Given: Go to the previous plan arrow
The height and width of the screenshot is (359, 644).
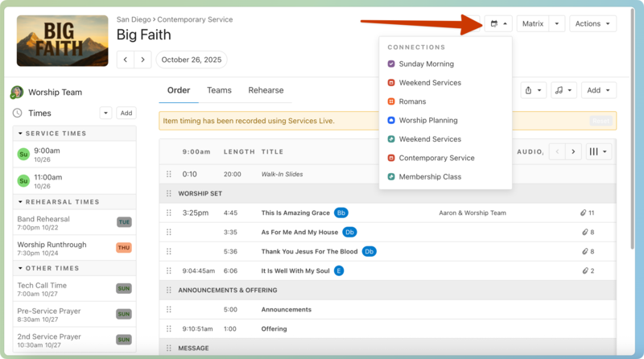Looking at the screenshot, I should pos(126,60).
